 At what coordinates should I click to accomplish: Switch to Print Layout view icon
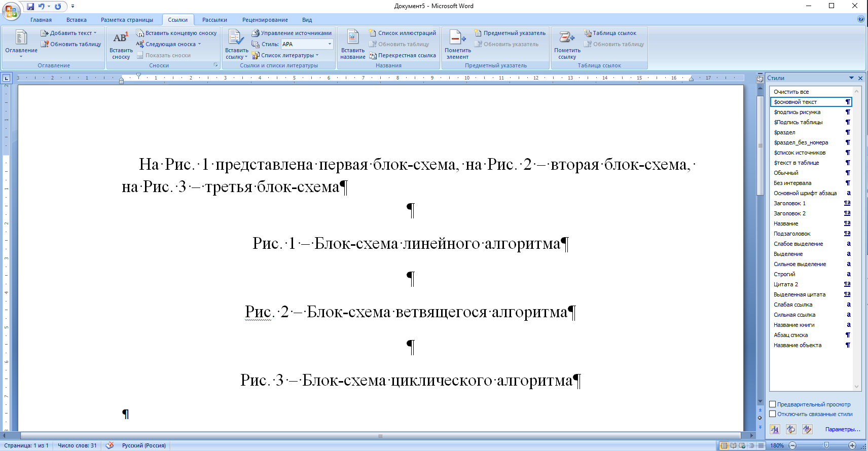click(x=724, y=445)
